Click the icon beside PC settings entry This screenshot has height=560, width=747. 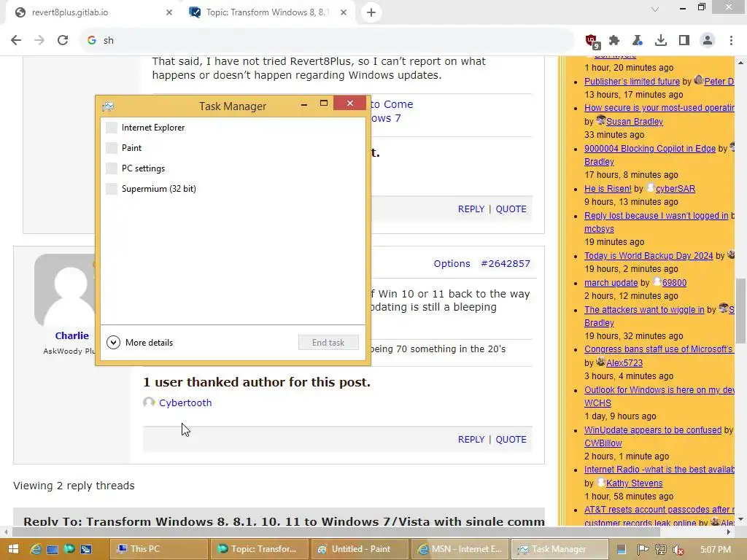pyautogui.click(x=112, y=168)
